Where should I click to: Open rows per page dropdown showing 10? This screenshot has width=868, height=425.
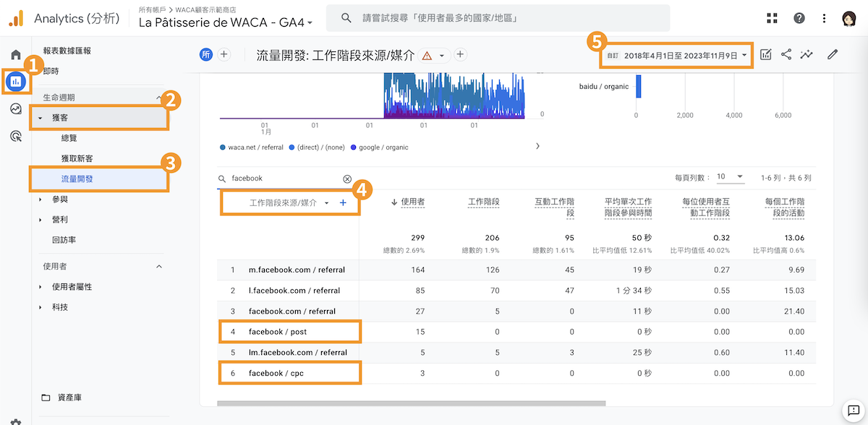click(x=731, y=177)
